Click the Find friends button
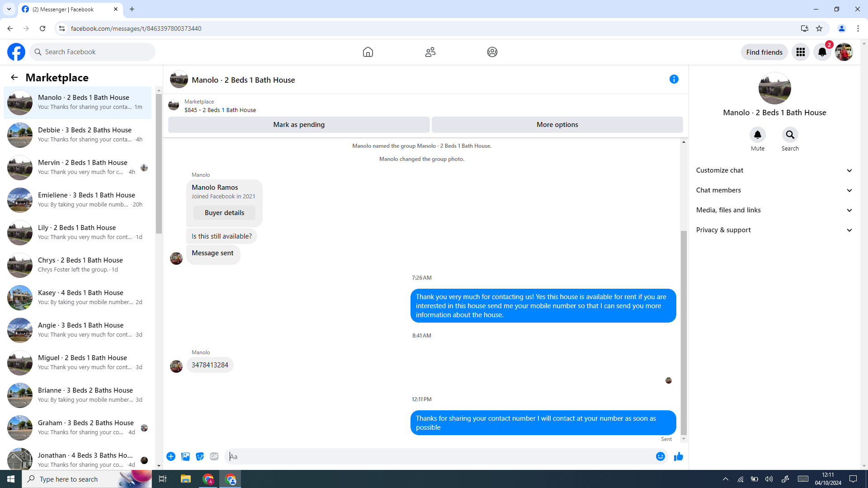The height and width of the screenshot is (488, 868). pos(764,52)
